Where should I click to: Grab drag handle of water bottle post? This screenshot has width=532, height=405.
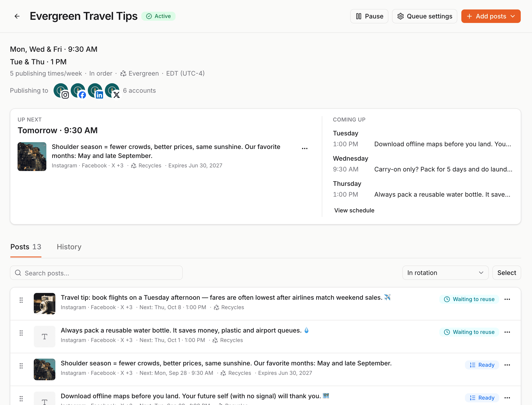point(21,333)
